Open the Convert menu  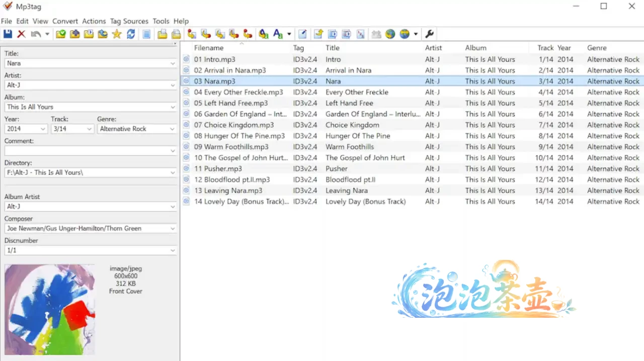tap(65, 21)
